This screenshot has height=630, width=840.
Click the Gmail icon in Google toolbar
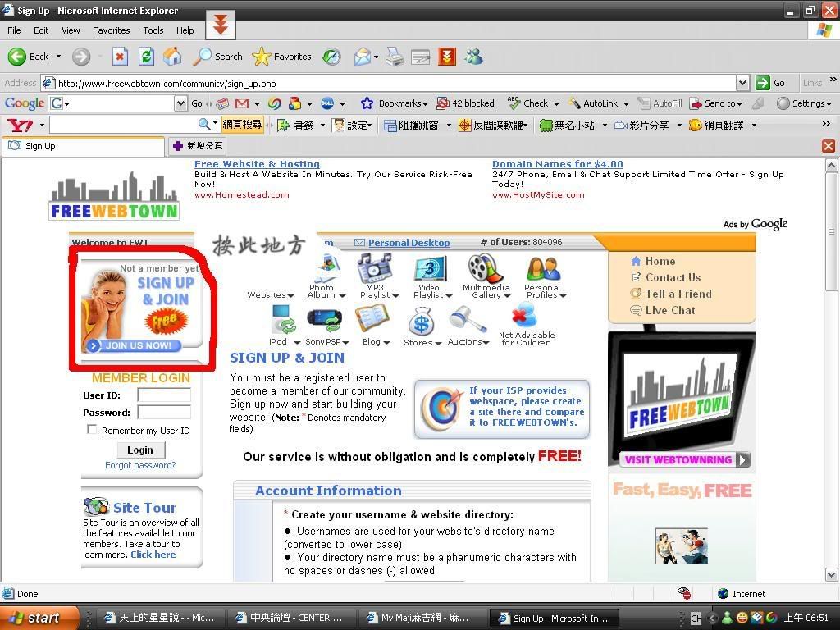[242, 103]
